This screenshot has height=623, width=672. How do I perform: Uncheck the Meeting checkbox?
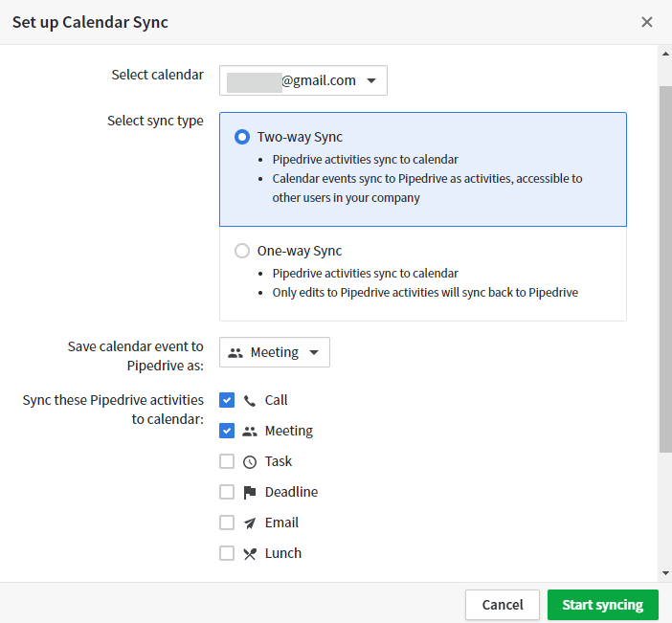tap(227, 431)
